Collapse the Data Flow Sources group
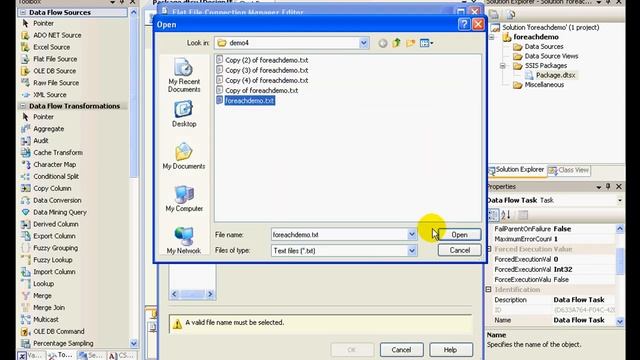This screenshot has width=640, height=360. 23,13
